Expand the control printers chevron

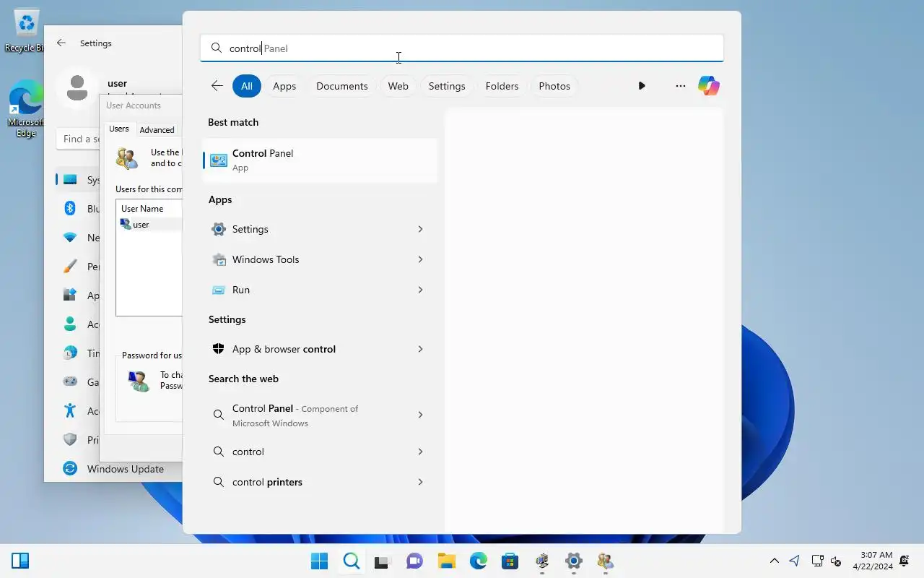[x=420, y=482]
